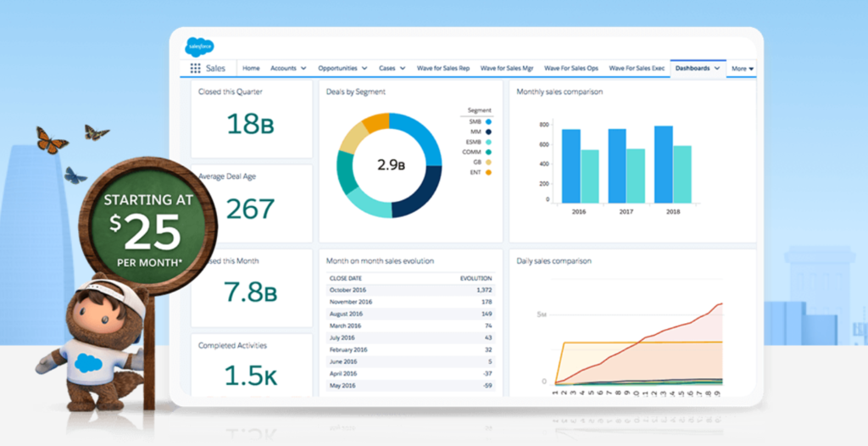Image resolution: width=868 pixels, height=446 pixels.
Task: Click the 1,372 evolution value
Action: [484, 290]
